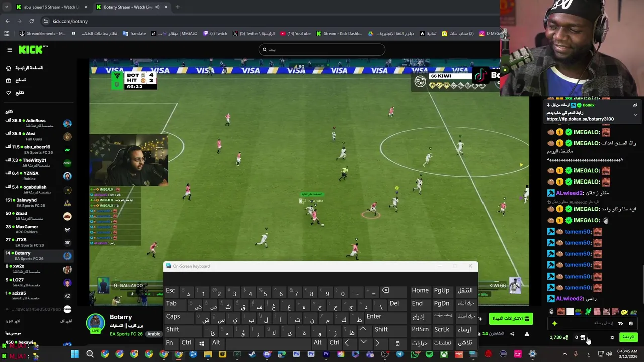644x362 pixels.
Task: Click the KICK logo
Action: pyautogui.click(x=33, y=49)
